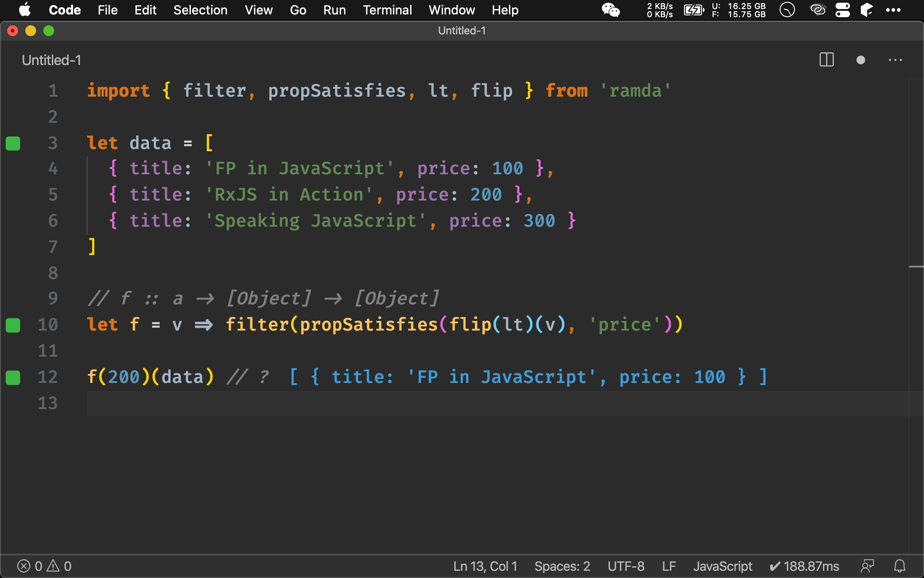Click the network speed monitor
Viewport: 924px width, 578px height.
tap(660, 10)
